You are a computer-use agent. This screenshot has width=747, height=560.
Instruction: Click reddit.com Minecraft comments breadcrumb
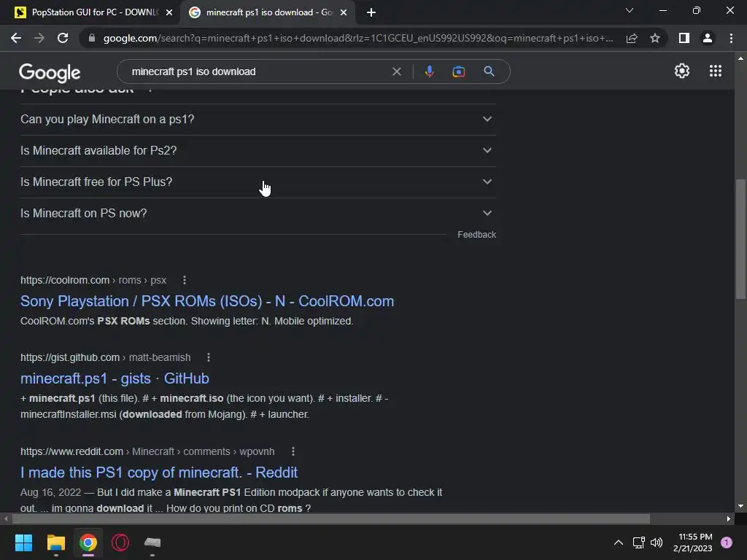[x=147, y=451]
